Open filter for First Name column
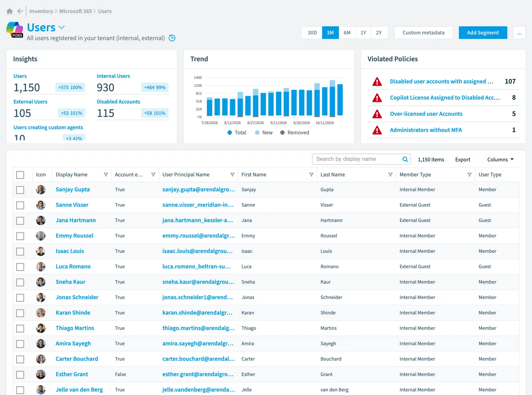The image size is (532, 395). point(312,175)
